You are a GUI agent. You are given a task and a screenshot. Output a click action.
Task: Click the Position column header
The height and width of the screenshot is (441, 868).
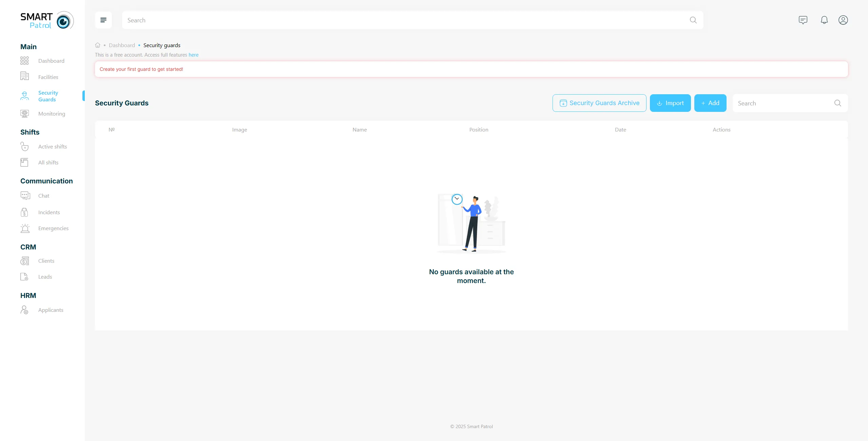[x=479, y=129]
